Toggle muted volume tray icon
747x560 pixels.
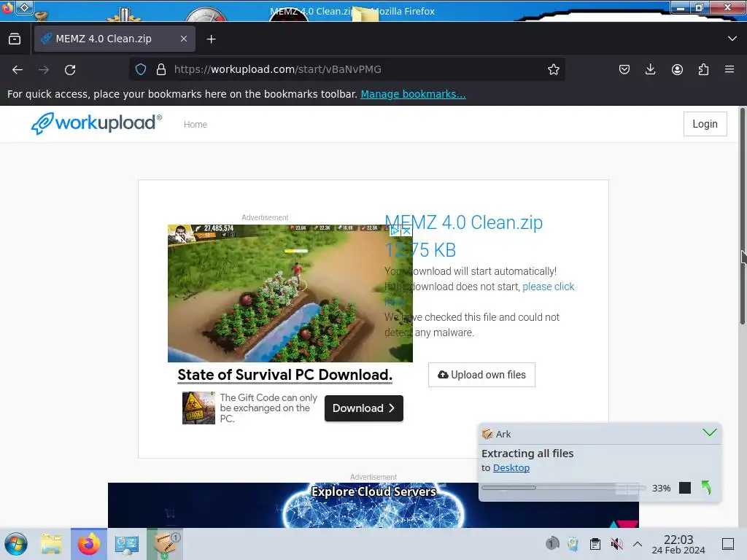(616, 543)
